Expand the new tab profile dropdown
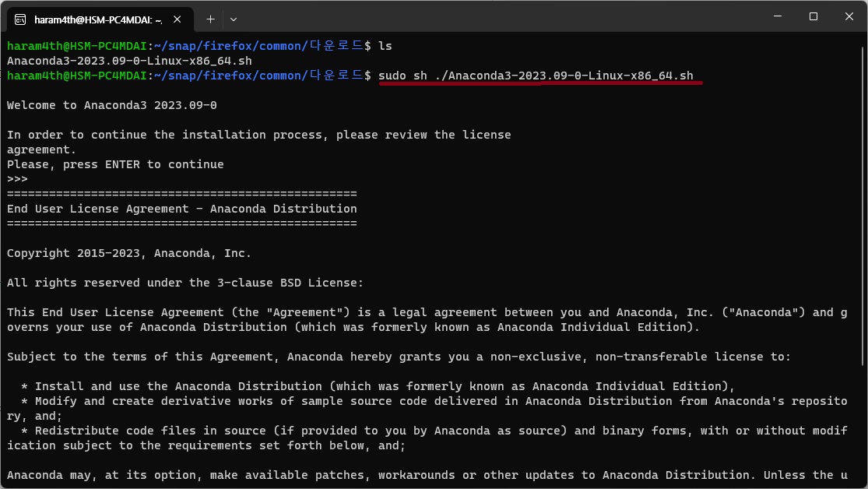Viewport: 868px width, 489px height. pyautogui.click(x=233, y=19)
